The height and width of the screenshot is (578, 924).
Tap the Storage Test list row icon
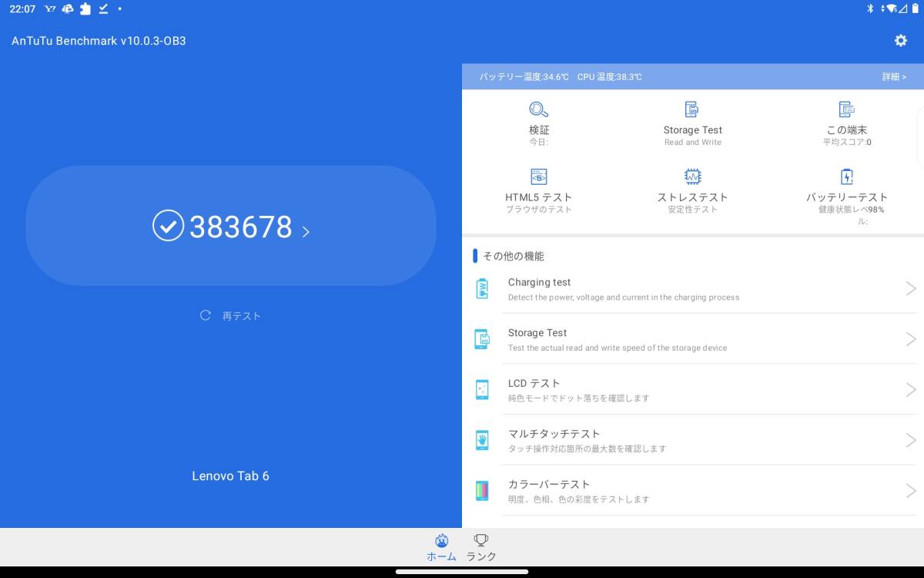pyautogui.click(x=482, y=339)
